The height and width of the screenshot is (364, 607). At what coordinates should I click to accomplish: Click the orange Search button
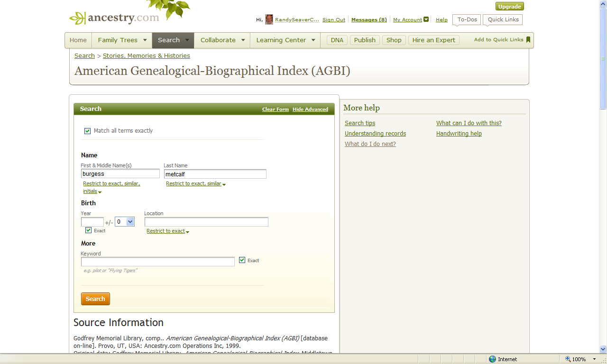coord(95,299)
